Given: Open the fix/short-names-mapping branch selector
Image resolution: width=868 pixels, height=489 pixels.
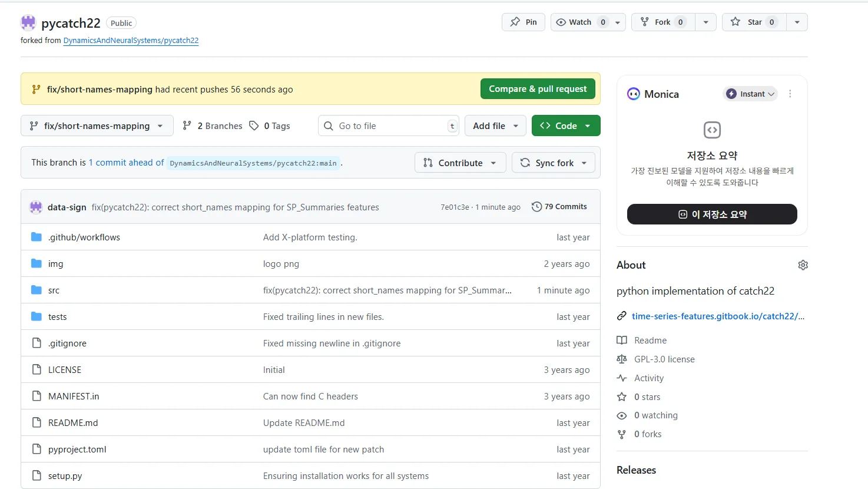Looking at the screenshot, I should click(97, 125).
